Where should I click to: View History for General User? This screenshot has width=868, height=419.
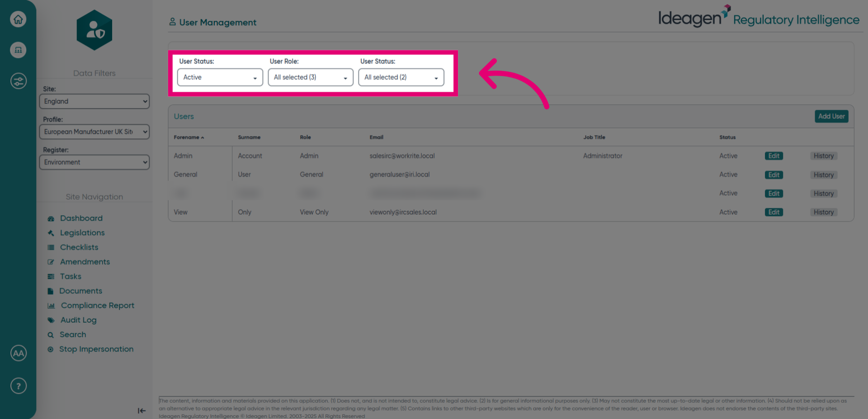pos(823,175)
